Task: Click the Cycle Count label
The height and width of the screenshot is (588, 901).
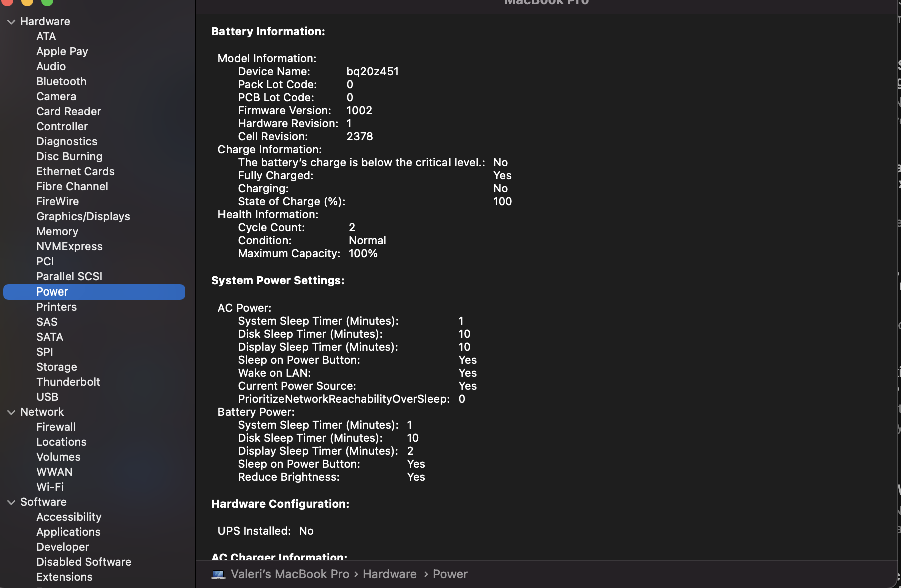Action: [x=271, y=227]
